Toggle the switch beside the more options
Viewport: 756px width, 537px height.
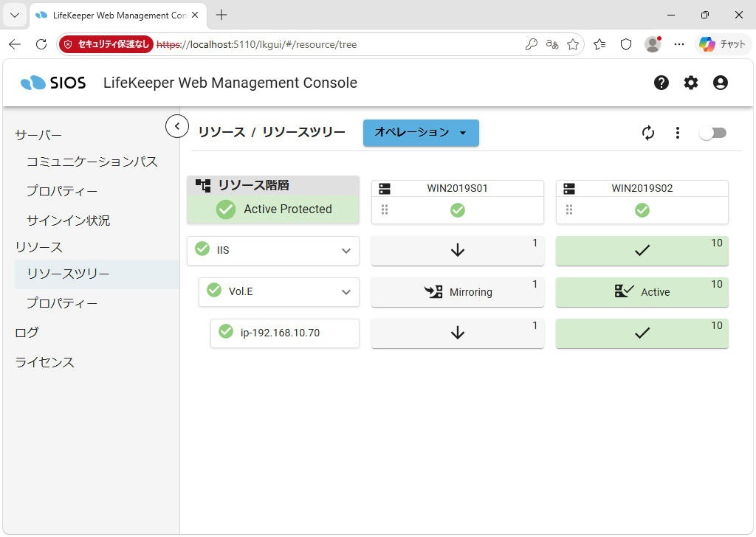point(712,133)
